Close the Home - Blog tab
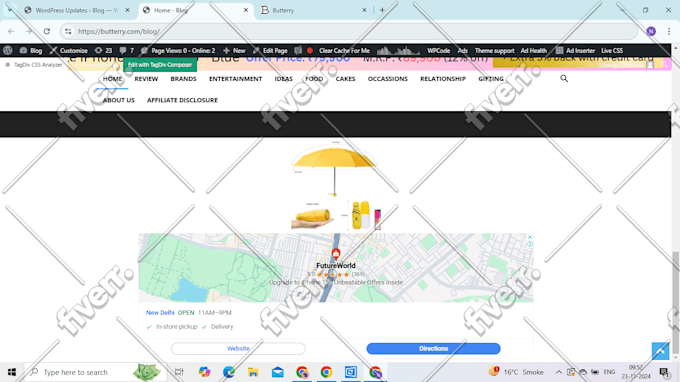Image resolution: width=680 pixels, height=382 pixels. click(245, 10)
